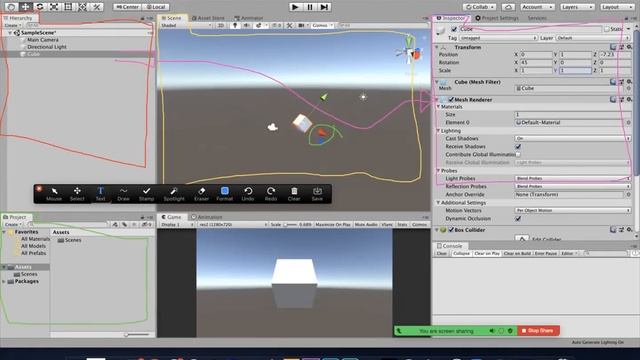This screenshot has width=640, height=360.
Task: Choose the Select annotation tool
Action: 77,194
